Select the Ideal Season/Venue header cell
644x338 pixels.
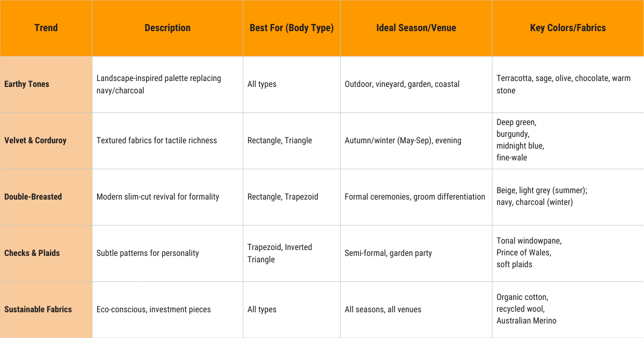(x=416, y=28)
